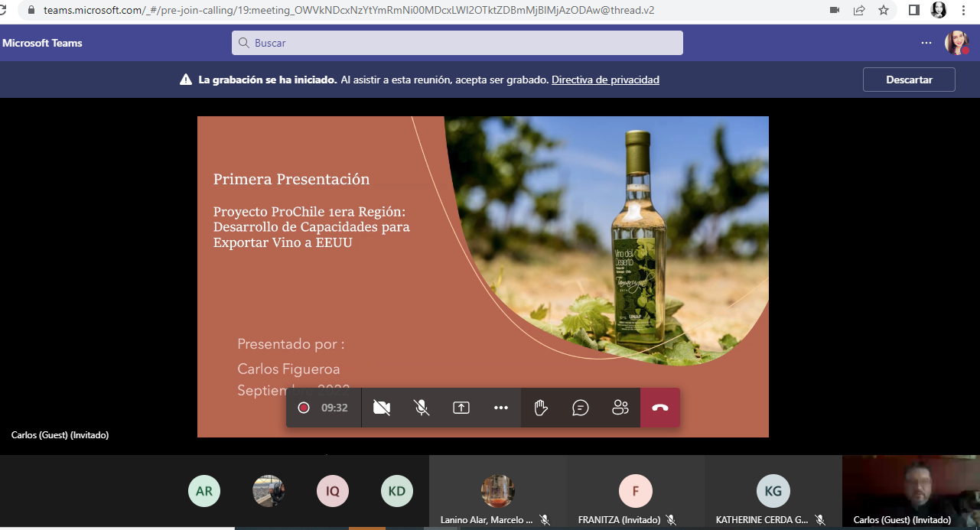The image size is (980, 530).
Task: Select the participant with photo avatar next to AR
Action: point(269,491)
